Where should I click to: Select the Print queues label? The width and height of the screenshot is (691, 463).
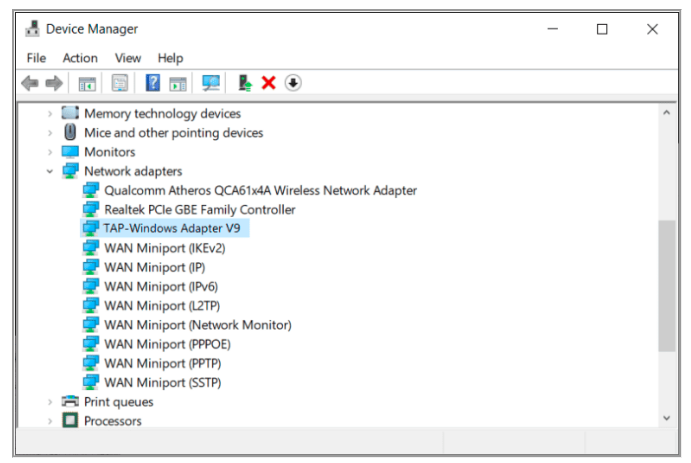tap(119, 402)
